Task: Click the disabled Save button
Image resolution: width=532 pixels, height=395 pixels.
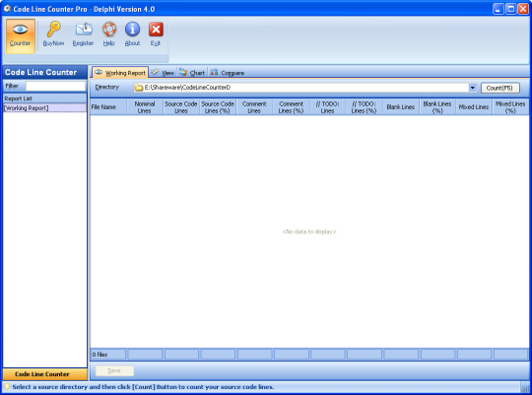Action: [114, 371]
